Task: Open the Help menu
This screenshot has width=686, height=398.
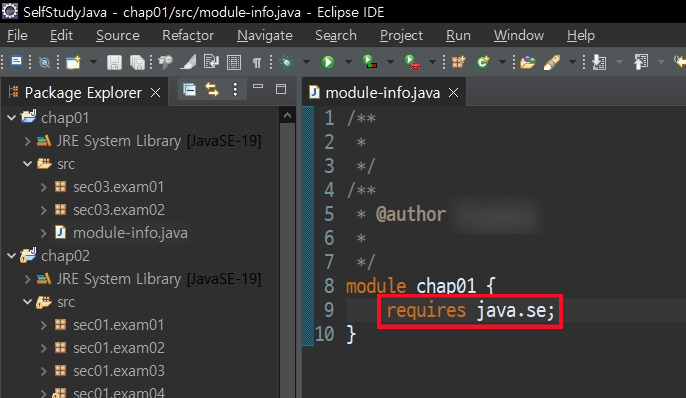Action: [581, 35]
